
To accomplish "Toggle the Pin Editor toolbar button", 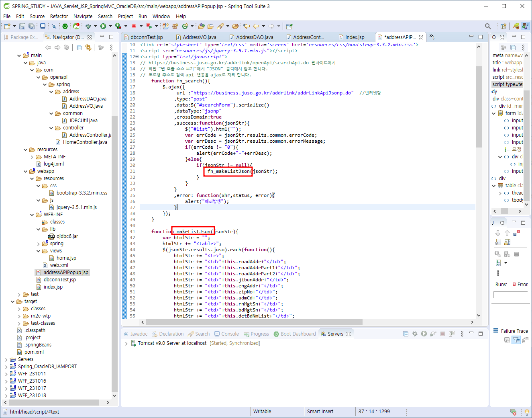I will (x=289, y=26).
